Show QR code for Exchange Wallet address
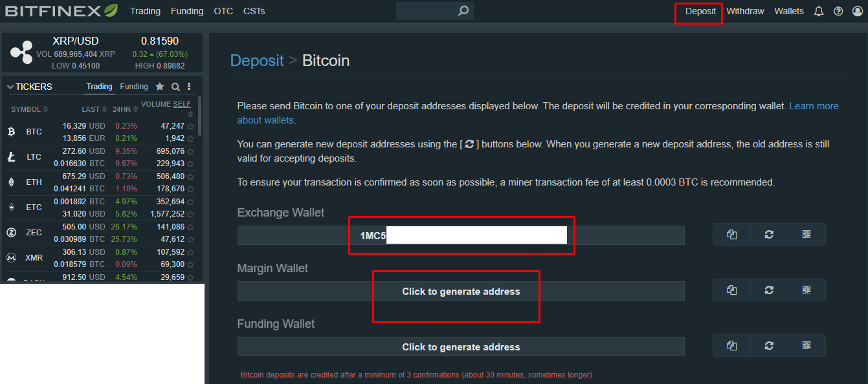This screenshot has height=384, width=868. pos(807,235)
